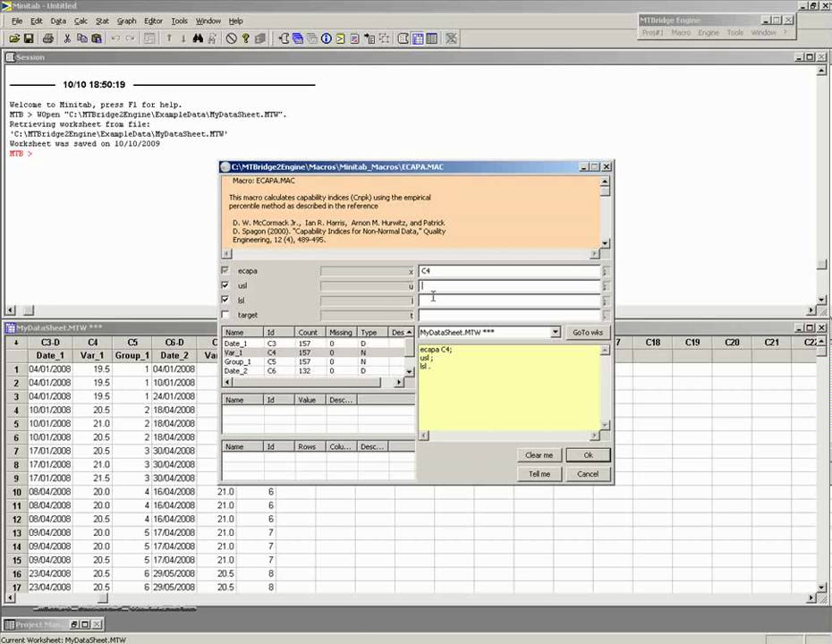Image resolution: width=832 pixels, height=644 pixels.
Task: Enable the target option checkbox
Action: coord(225,315)
